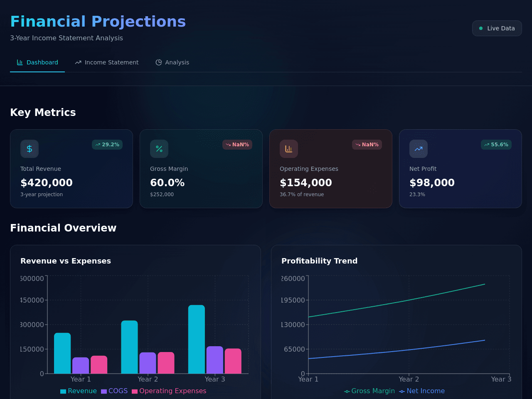Switch to the Income Statement tab

point(107,62)
